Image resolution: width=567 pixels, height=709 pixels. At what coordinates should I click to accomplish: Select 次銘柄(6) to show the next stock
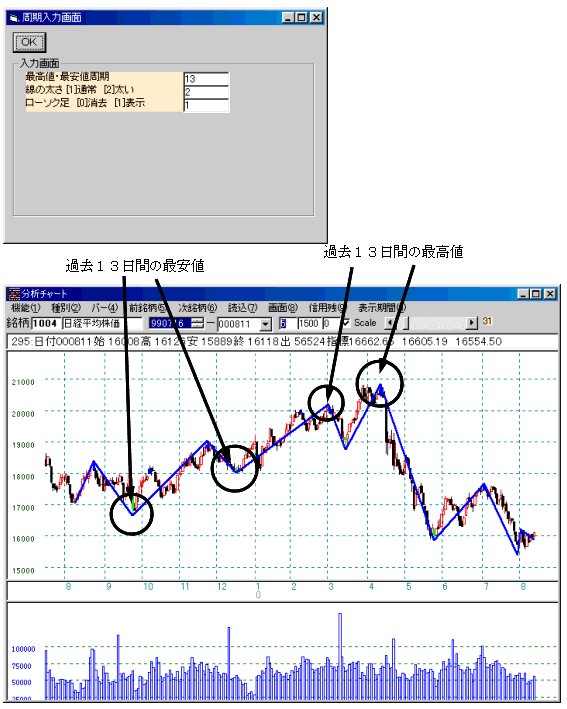click(198, 308)
